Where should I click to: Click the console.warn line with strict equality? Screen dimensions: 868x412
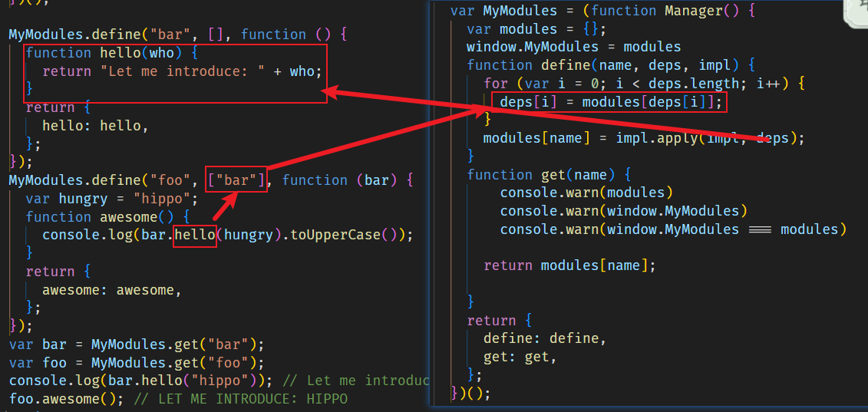click(x=672, y=229)
